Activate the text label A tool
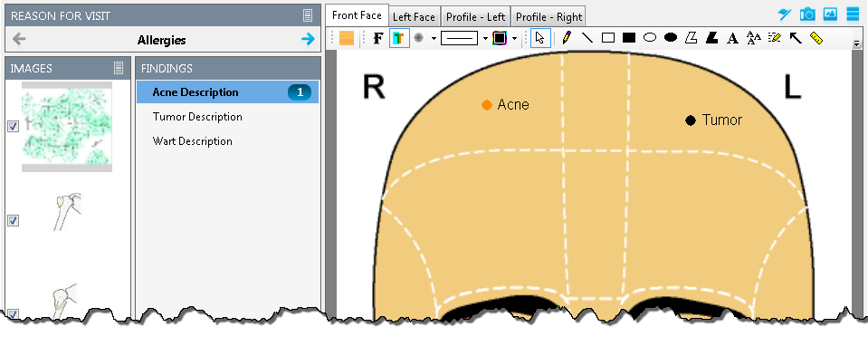Viewport: 868px width, 346px height. [x=732, y=38]
